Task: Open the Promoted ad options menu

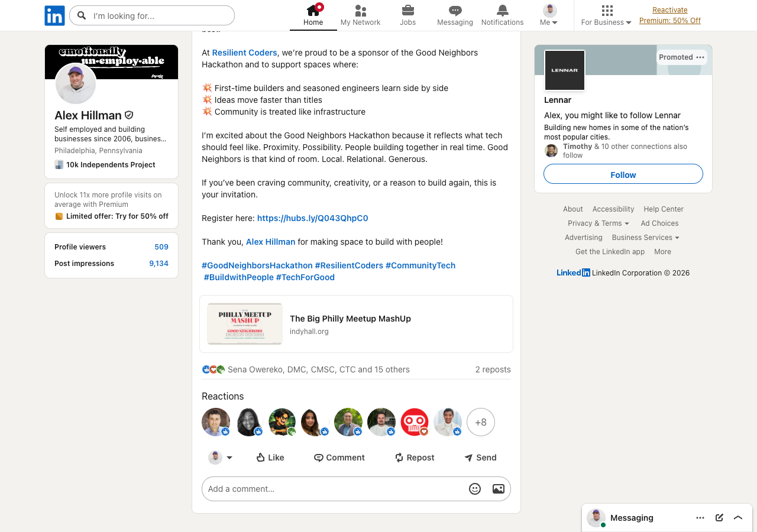Action: pos(700,57)
